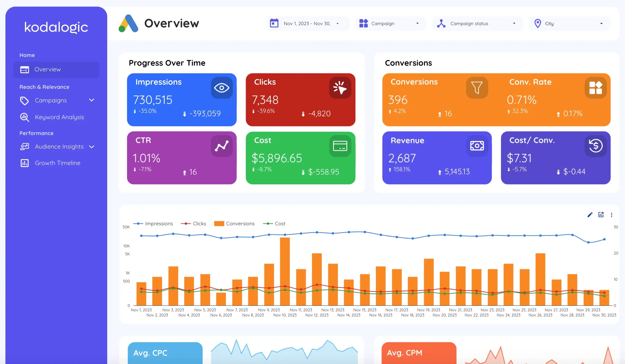Click the 158.1% revenue change
This screenshot has width=625, height=364.
click(x=402, y=169)
